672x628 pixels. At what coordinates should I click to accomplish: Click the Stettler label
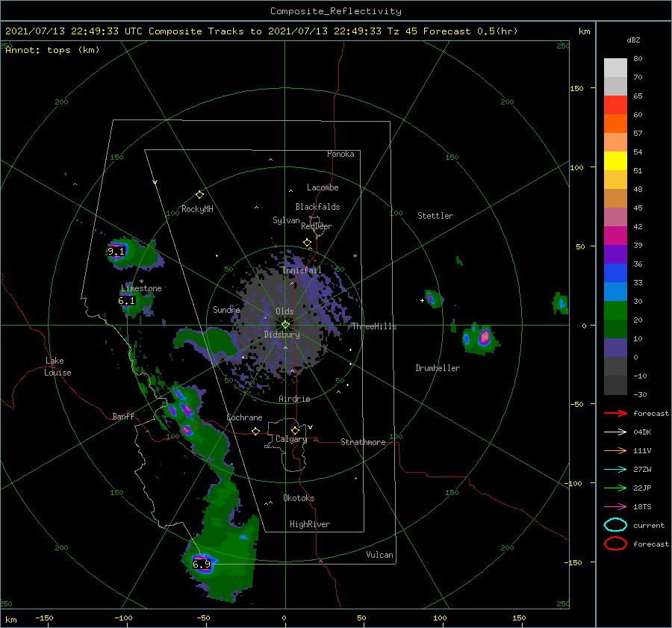click(x=435, y=216)
